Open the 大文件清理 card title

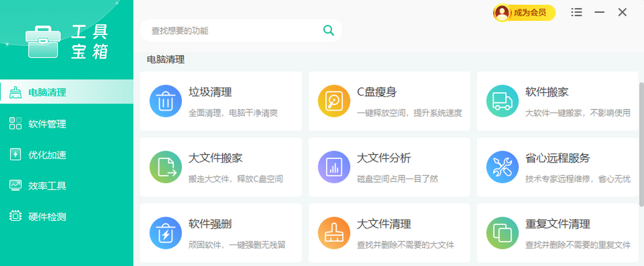point(384,224)
